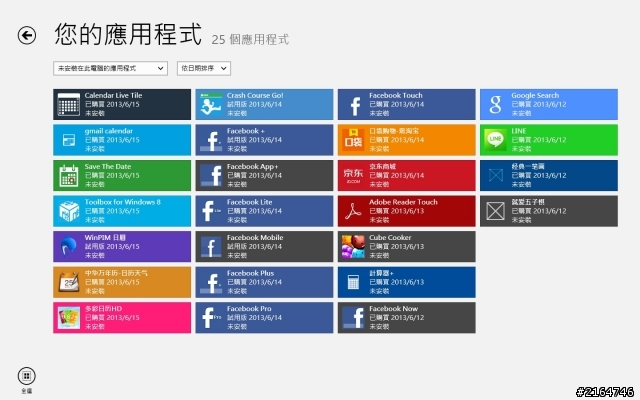Select the Facebook Plus title text
This screenshot has width=640, height=400.
click(250, 273)
